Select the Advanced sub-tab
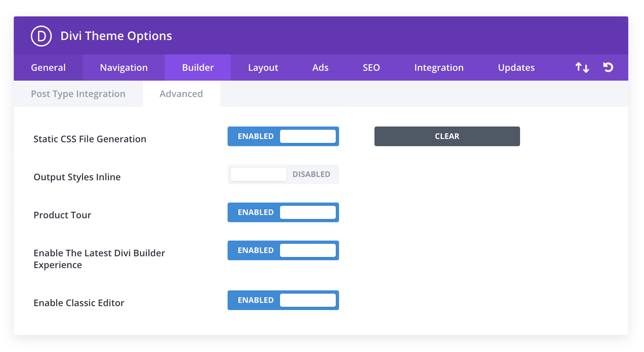Image resolution: width=644 pixels, height=352 pixels. click(181, 94)
